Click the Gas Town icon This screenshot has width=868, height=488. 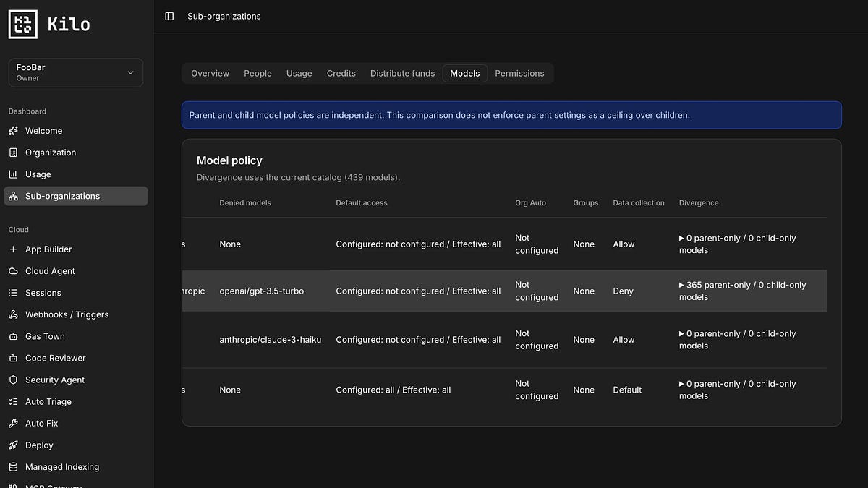coord(13,336)
